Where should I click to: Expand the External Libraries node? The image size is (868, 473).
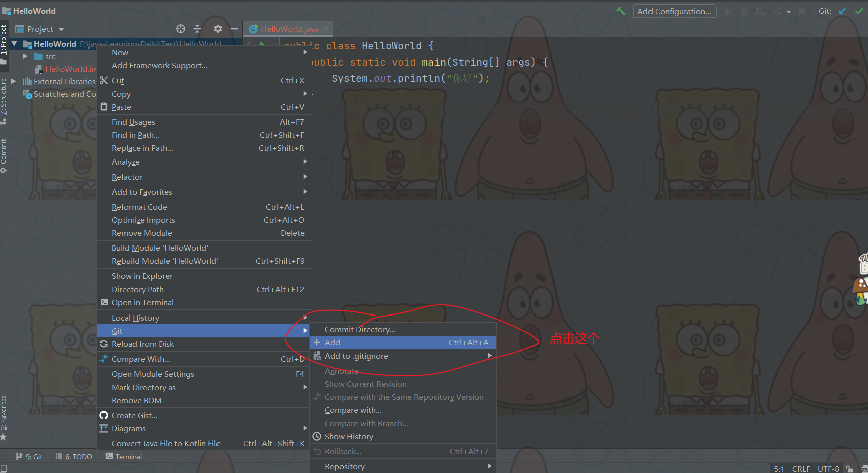click(14, 81)
